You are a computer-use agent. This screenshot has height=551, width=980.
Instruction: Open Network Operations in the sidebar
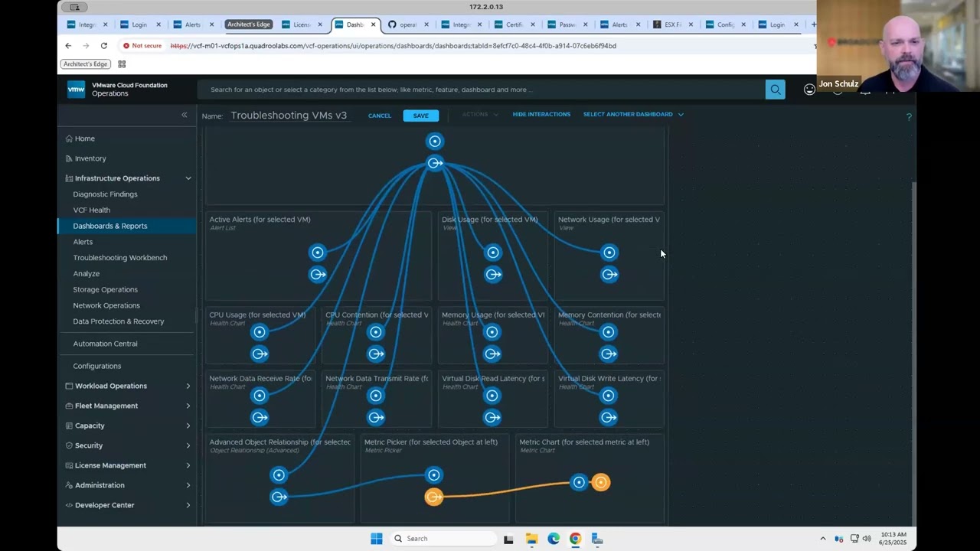pyautogui.click(x=106, y=305)
